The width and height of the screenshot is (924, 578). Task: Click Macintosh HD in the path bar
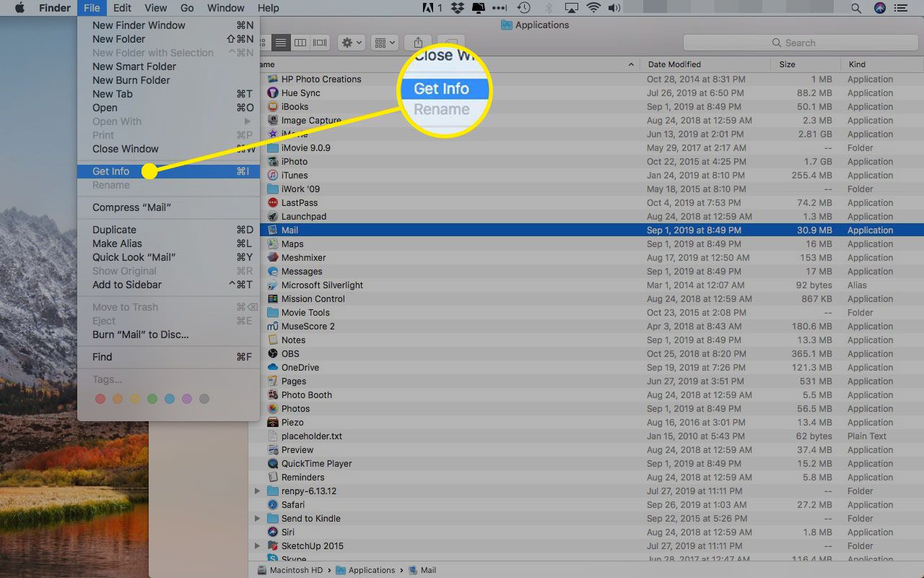point(290,570)
